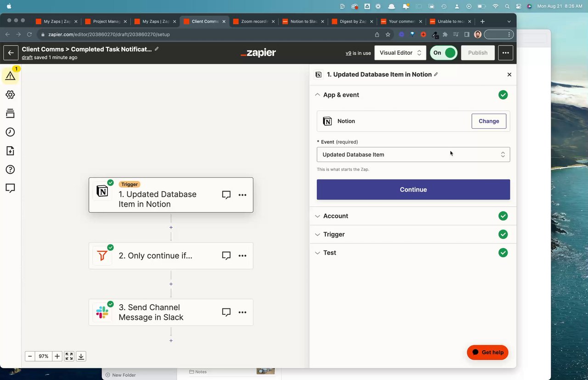Expand the Trigger section
The height and width of the screenshot is (380, 588).
click(413, 234)
